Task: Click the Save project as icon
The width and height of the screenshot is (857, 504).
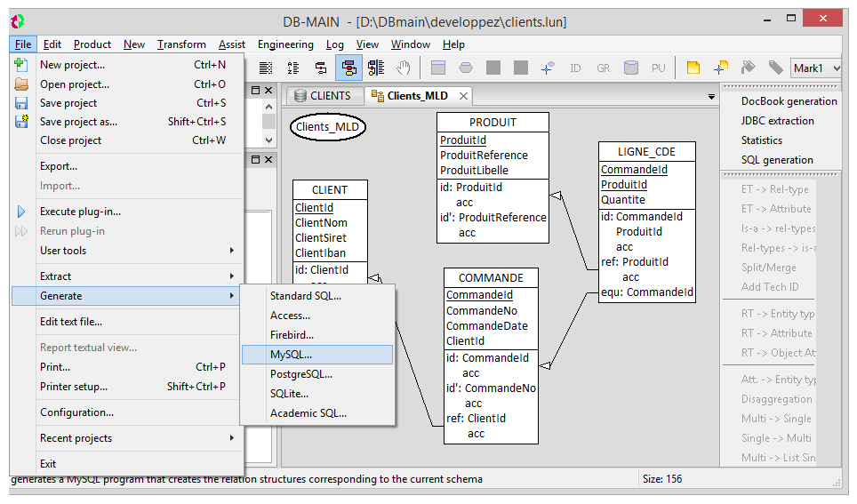Action: coord(21,122)
